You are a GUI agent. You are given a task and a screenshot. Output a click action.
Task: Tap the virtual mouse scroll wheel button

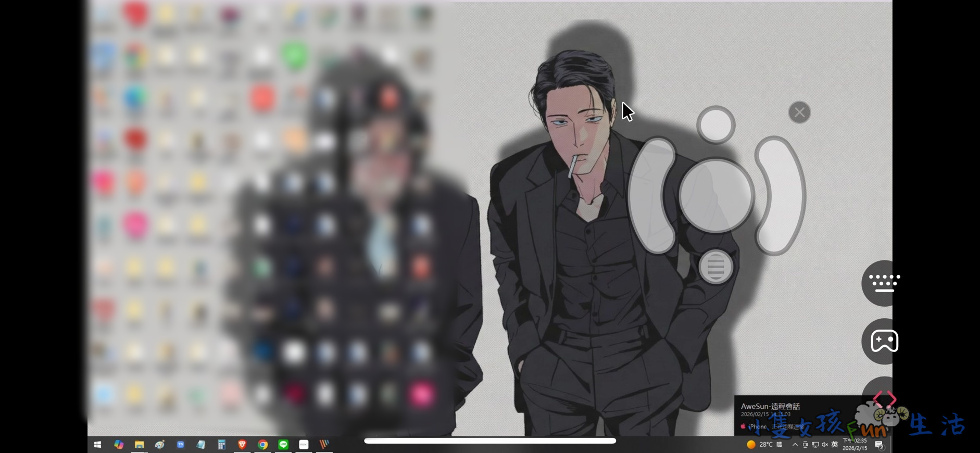(715, 267)
